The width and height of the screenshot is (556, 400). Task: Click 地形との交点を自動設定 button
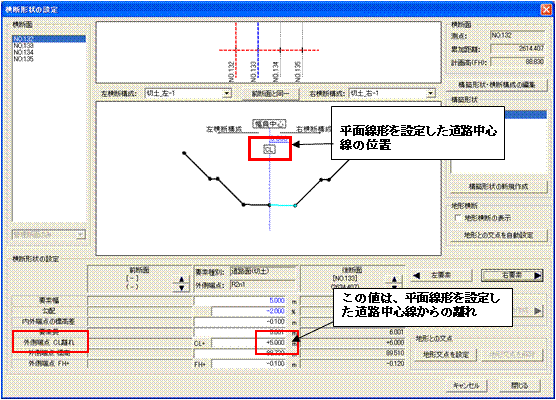click(x=498, y=235)
